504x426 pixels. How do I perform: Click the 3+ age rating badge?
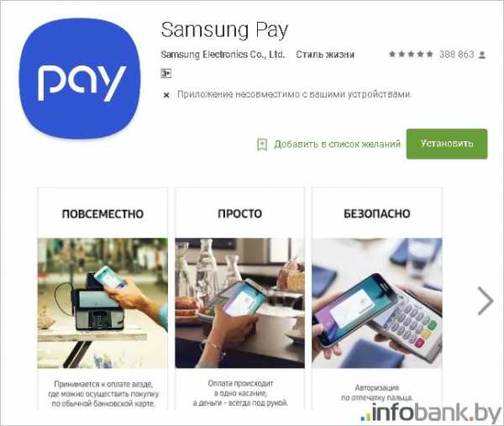[x=165, y=74]
